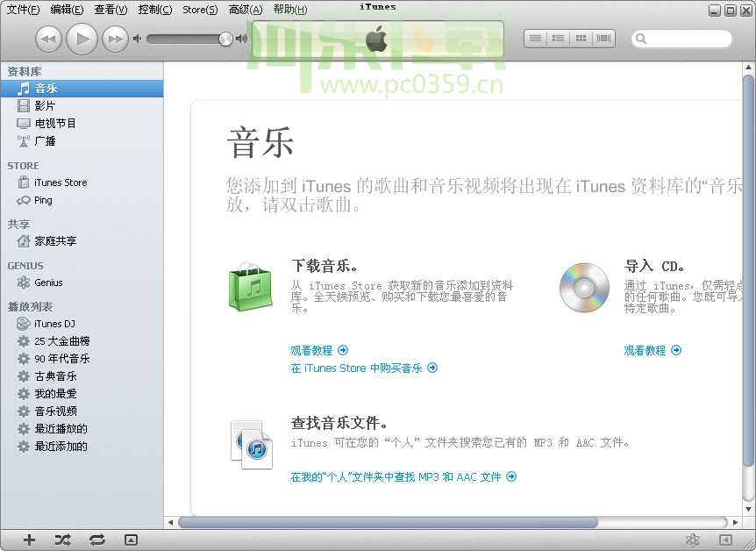Show the artwork pane icon
Viewport: 756px width, 551px height.
click(x=131, y=540)
